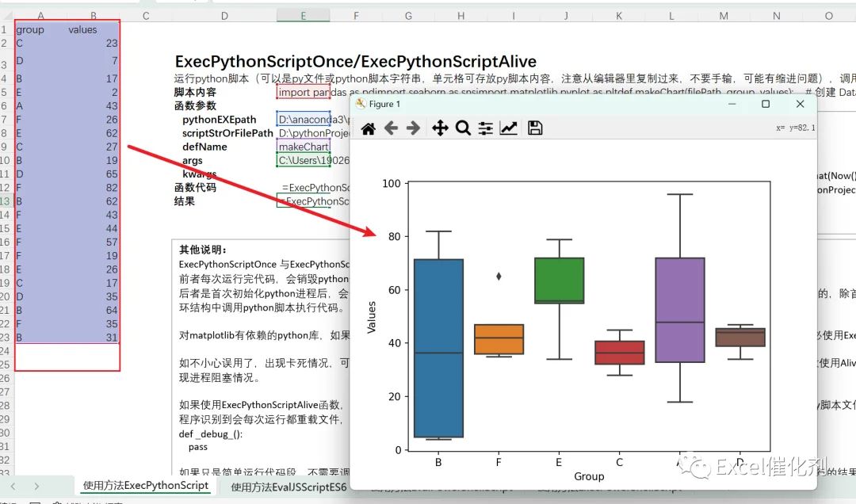
Task: Go forward to the next plot view
Action: coord(413,128)
